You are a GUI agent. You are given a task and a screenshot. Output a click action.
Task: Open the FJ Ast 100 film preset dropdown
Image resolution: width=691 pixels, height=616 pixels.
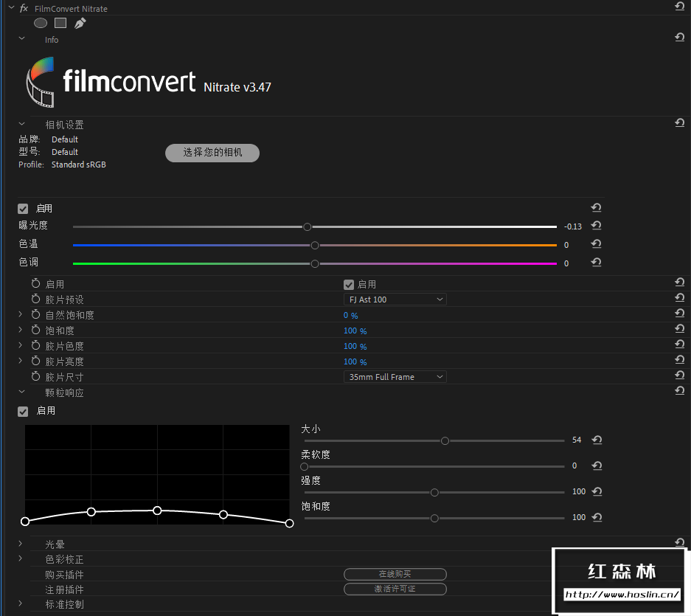(x=395, y=300)
